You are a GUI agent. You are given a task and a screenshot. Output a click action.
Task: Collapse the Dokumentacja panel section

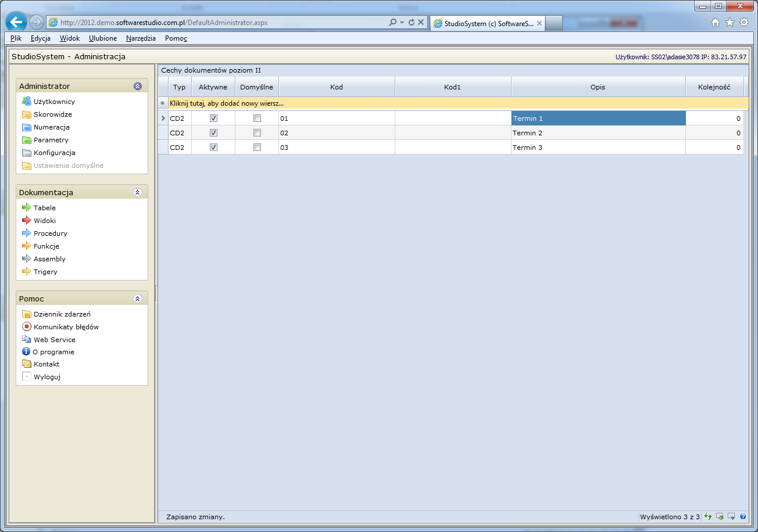[138, 192]
